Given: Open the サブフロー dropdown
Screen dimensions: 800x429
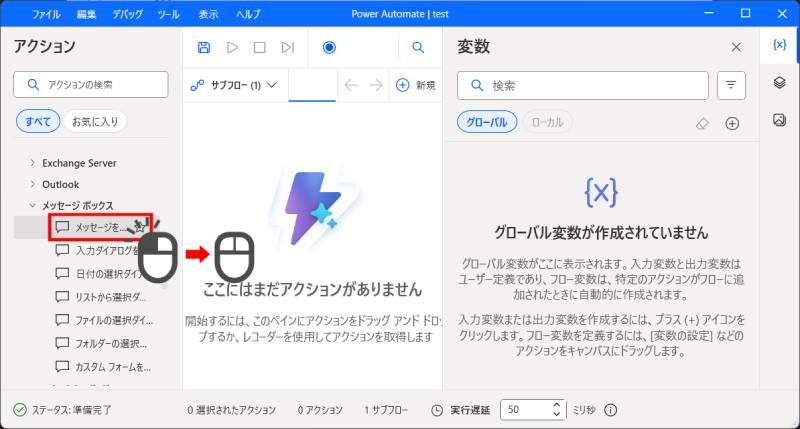Looking at the screenshot, I should pyautogui.click(x=234, y=85).
